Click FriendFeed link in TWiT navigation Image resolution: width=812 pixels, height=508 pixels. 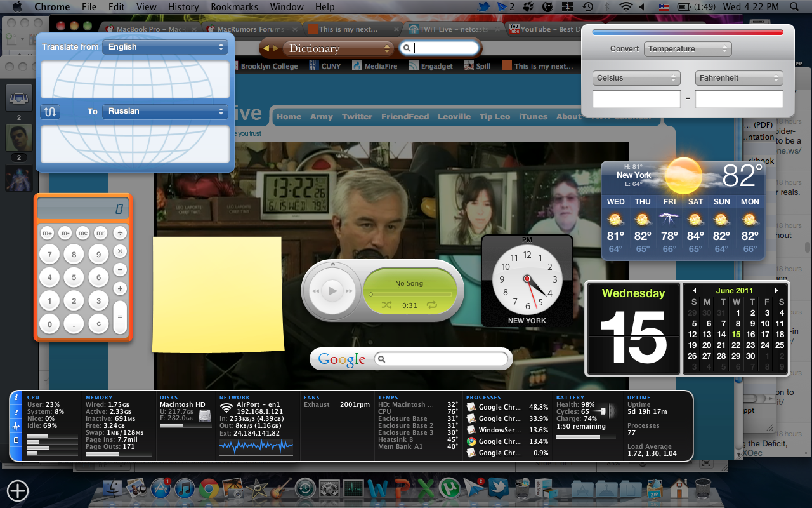[x=405, y=117]
